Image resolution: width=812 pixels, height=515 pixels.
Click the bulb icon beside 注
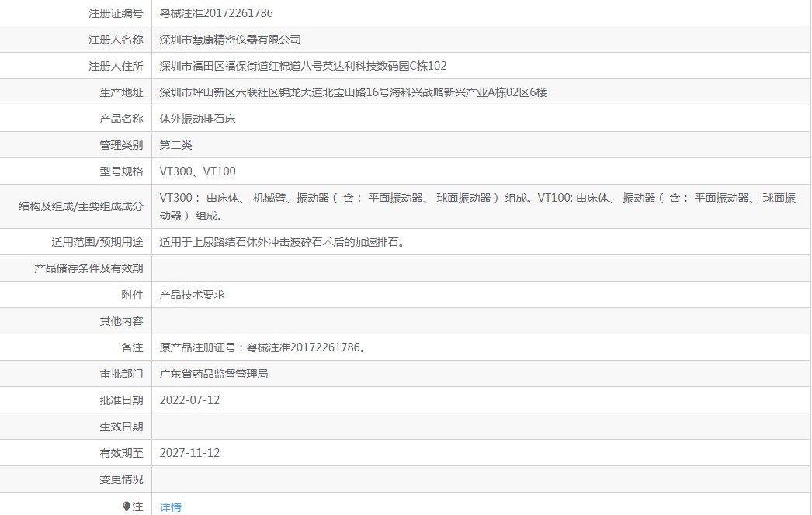127,506
